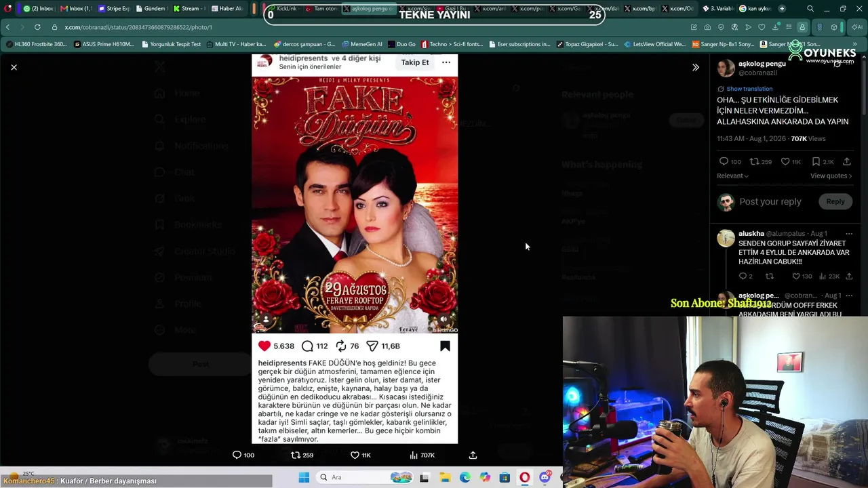Viewport: 868px width, 488px height.
Task: Search tabs using the browser magnifier icon
Action: (810, 9)
